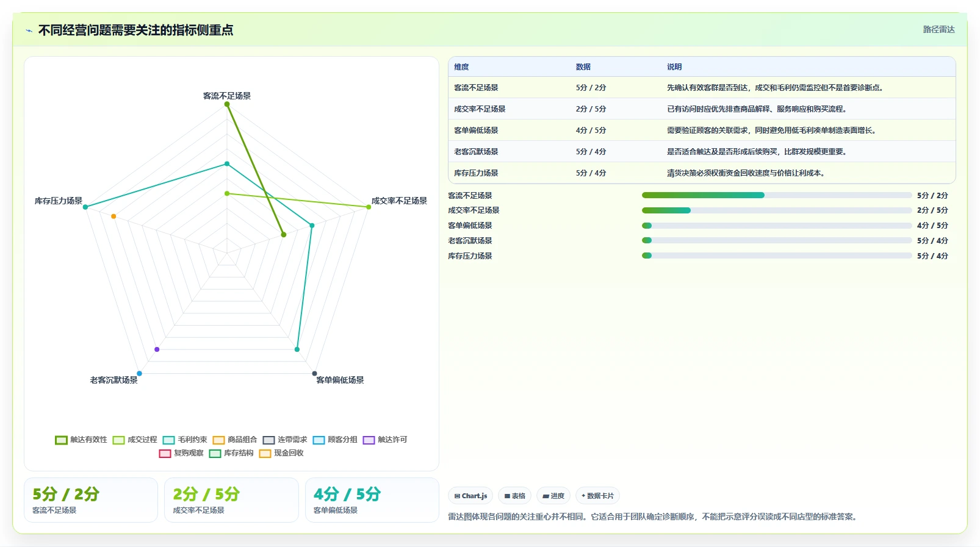Toggle the 复购观察 legend series

[x=181, y=453]
